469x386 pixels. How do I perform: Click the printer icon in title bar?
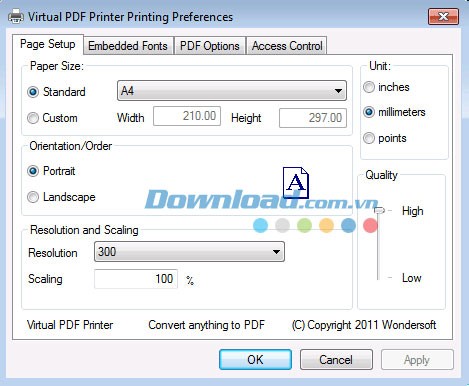pos(16,16)
